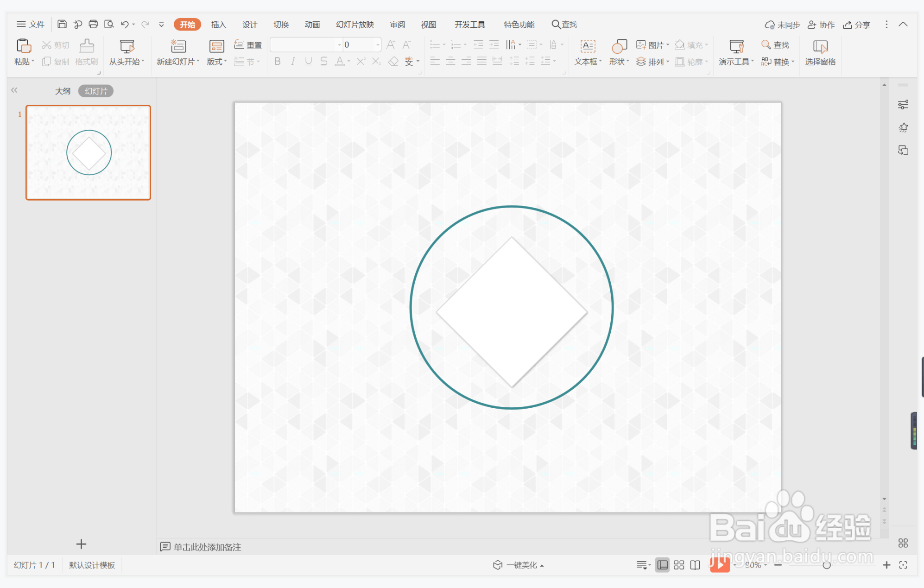Screen dimensions: 924x588
Task: Open the Animation (动画) ribbon tab
Action: pyautogui.click(x=312, y=25)
